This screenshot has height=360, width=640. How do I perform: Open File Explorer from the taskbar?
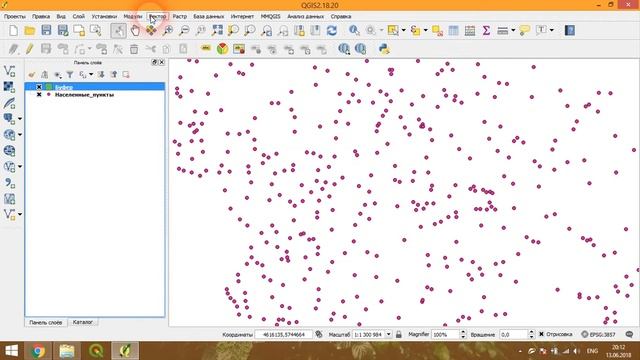pyautogui.click(x=67, y=351)
